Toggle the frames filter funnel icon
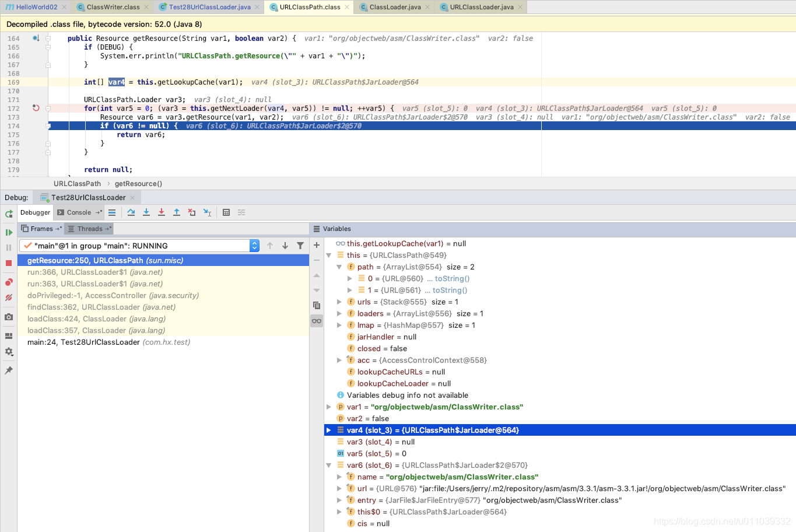 tap(300, 246)
